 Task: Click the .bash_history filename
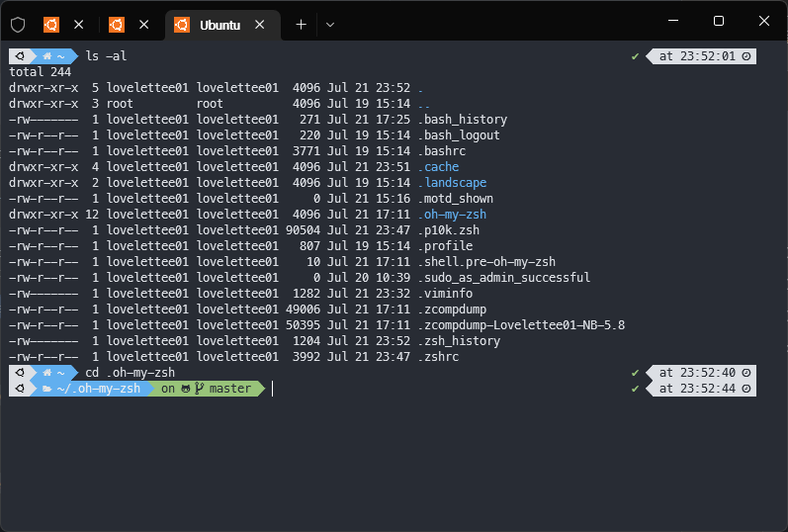coord(463,120)
